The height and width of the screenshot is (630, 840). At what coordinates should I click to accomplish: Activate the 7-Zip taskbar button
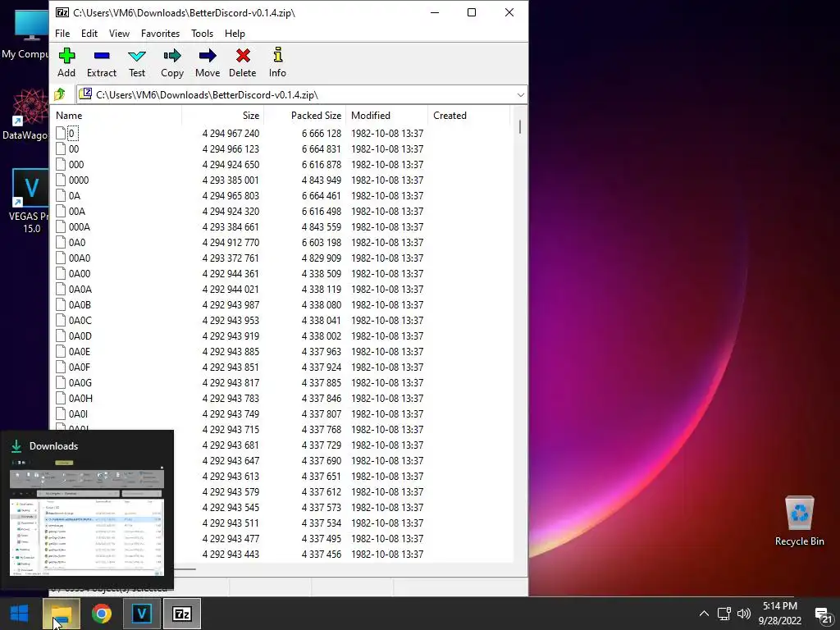(x=182, y=614)
